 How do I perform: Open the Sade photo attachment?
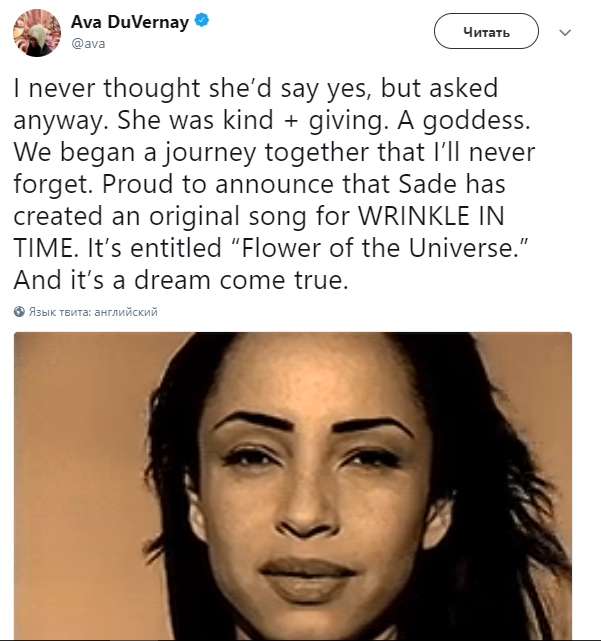tap(293, 486)
